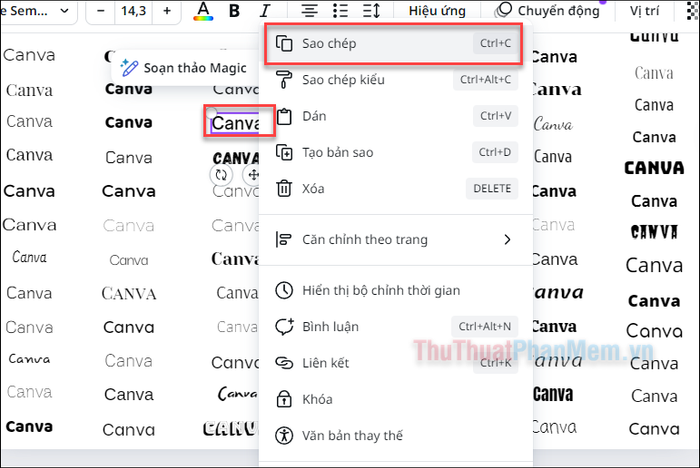Image resolution: width=700 pixels, height=468 pixels.
Task: Change text alignment
Action: [x=309, y=11]
